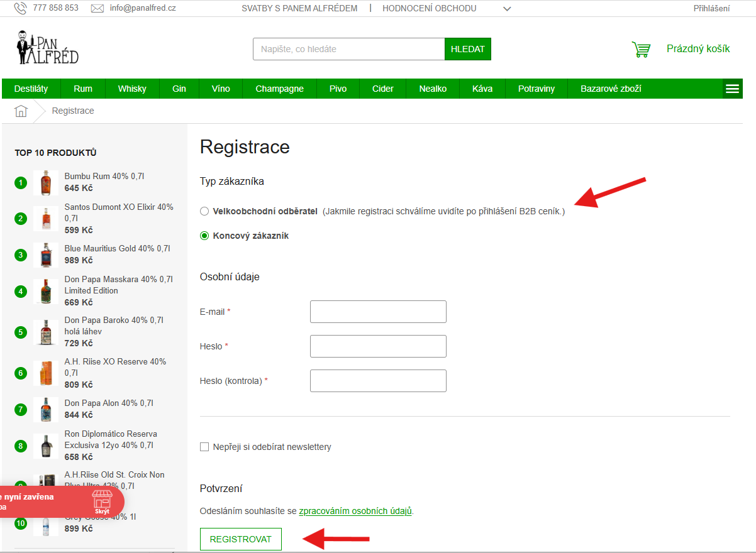Click the Hledat search button
This screenshot has width=756, height=553.
coord(467,49)
